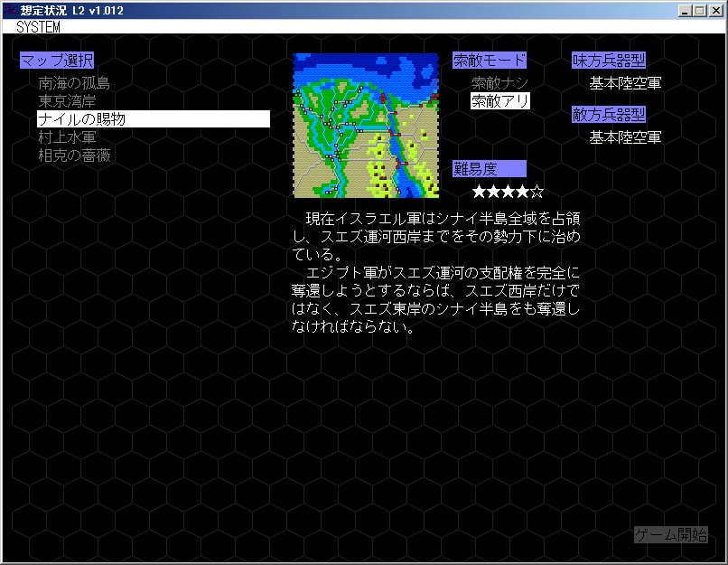Enable the 索敵アリ scouting option
Image resolution: width=728 pixels, height=565 pixels.
[499, 101]
